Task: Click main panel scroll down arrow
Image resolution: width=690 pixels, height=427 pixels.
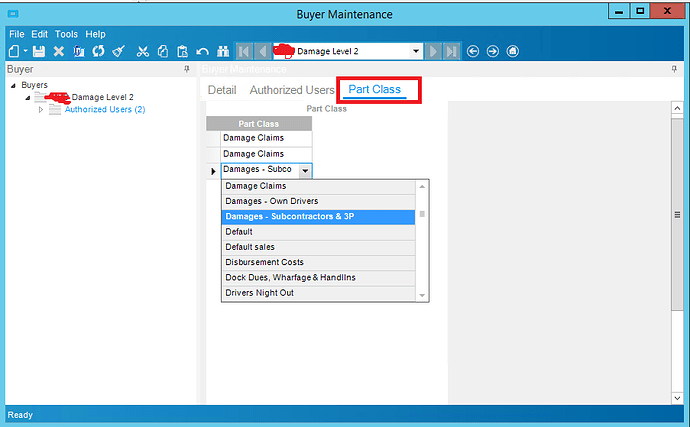Action: tap(677, 398)
